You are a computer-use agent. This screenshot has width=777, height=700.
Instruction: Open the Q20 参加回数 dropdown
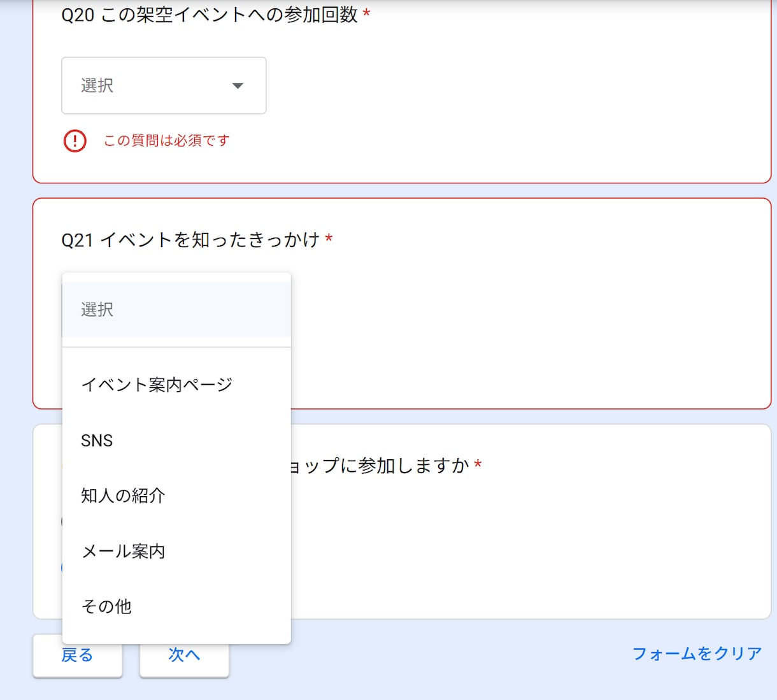tap(164, 85)
